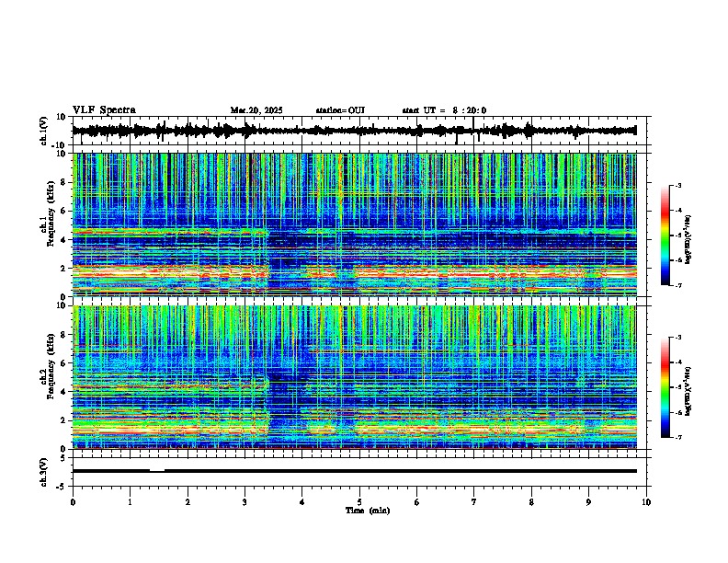Image resolution: width=728 pixels, height=563 pixels.
Task: Click the time axis tick label '9'
Action: click(x=588, y=502)
